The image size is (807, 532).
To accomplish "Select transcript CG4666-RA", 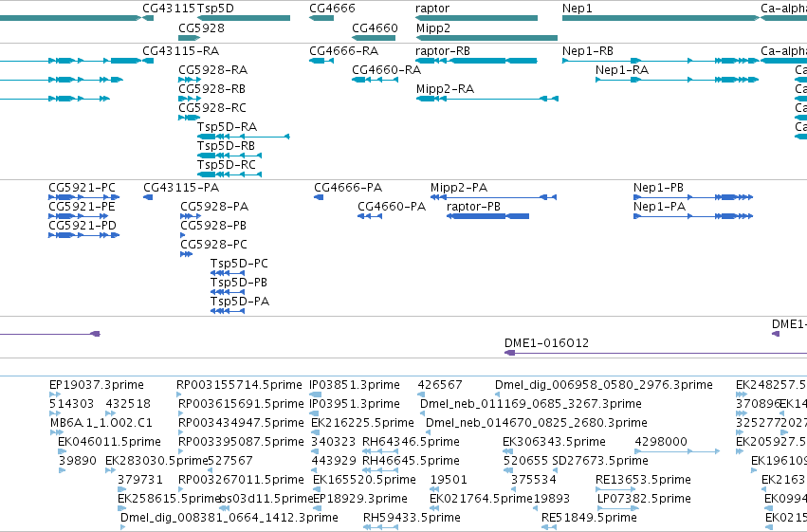I will coord(321,61).
